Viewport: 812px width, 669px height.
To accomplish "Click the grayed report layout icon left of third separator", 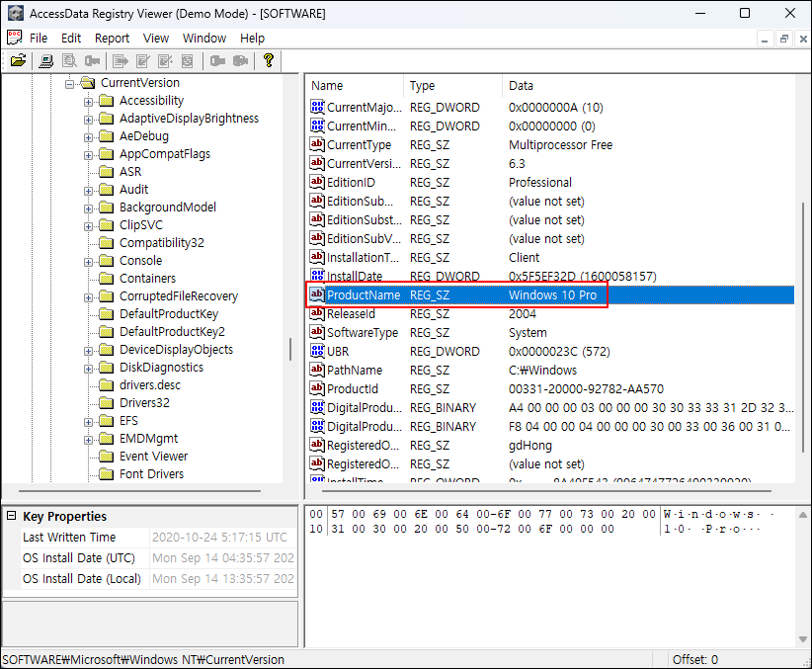I will 188,61.
